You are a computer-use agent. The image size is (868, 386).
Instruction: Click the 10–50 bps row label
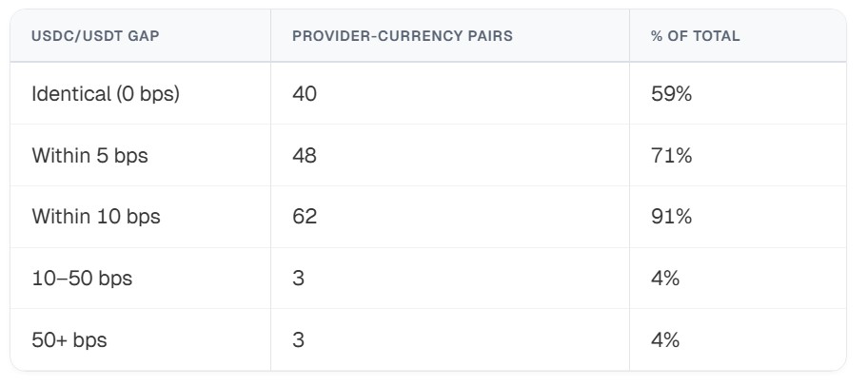[82, 279]
